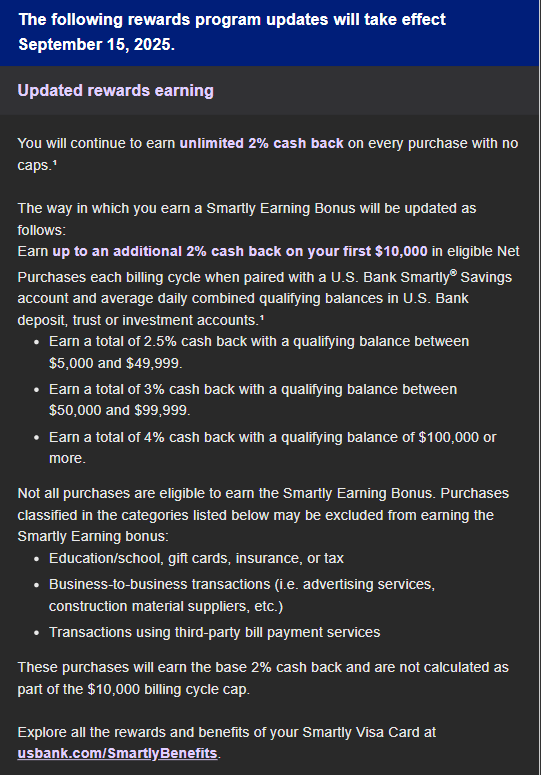Select the 4% cash back bullet item

click(273, 447)
